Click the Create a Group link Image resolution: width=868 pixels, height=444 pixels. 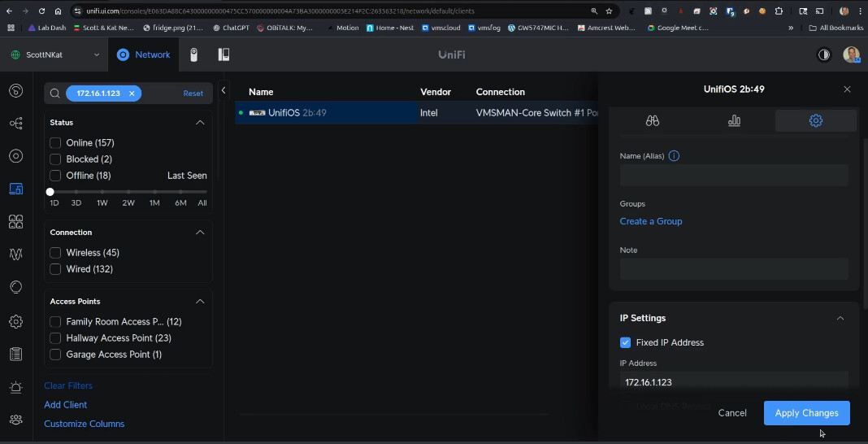pos(651,221)
